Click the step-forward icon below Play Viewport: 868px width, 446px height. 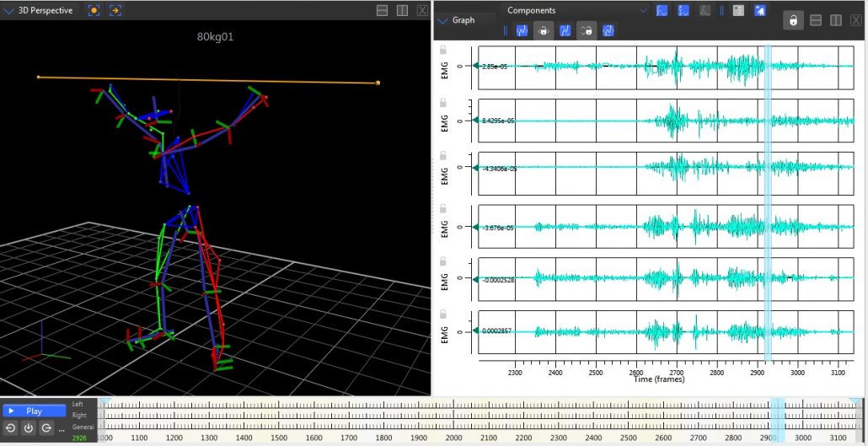coord(47,427)
